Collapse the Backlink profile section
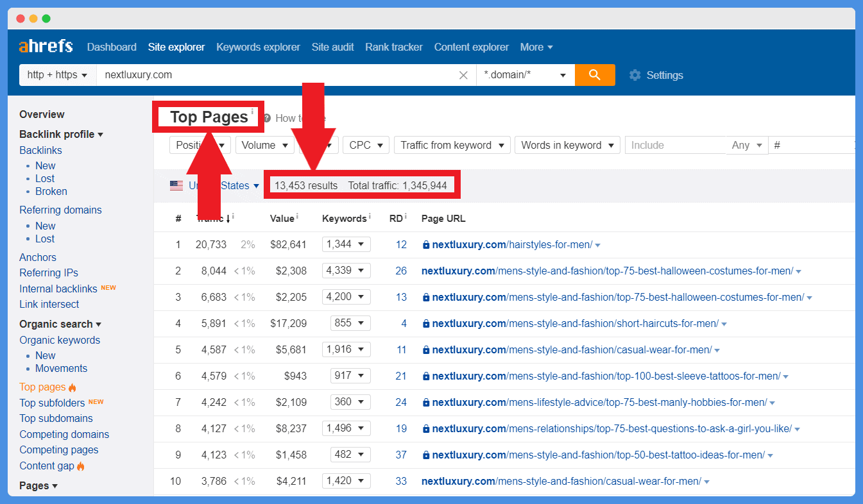 pos(61,134)
